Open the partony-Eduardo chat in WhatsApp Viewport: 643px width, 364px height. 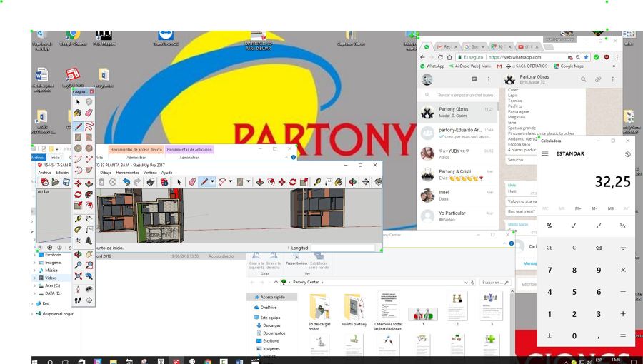pyautogui.click(x=457, y=133)
